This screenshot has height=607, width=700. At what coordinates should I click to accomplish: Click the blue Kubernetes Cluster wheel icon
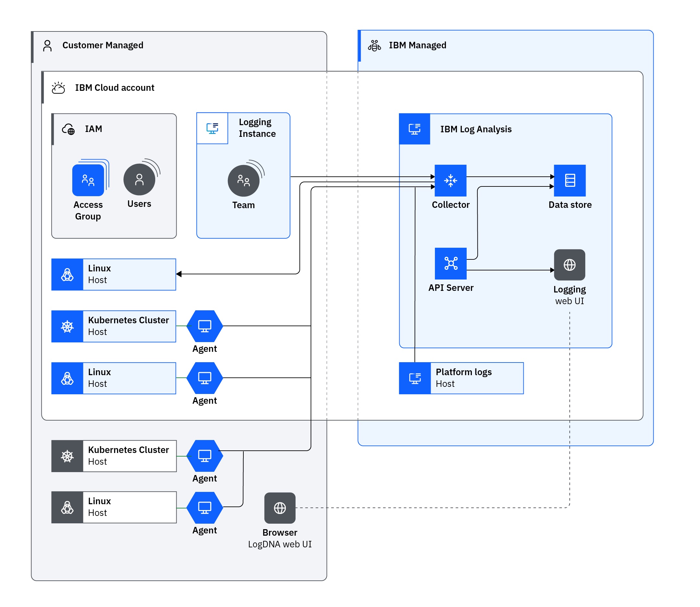(x=67, y=327)
